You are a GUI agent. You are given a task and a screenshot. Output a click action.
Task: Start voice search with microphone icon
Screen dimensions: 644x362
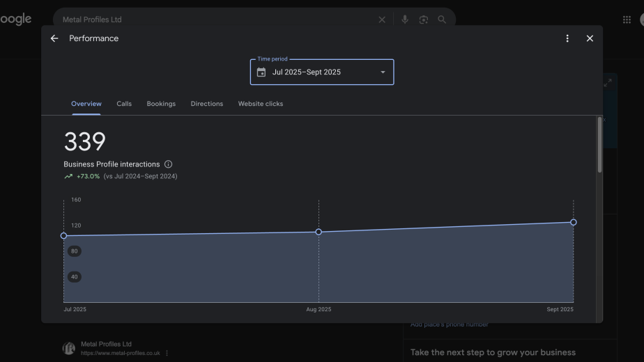point(405,19)
